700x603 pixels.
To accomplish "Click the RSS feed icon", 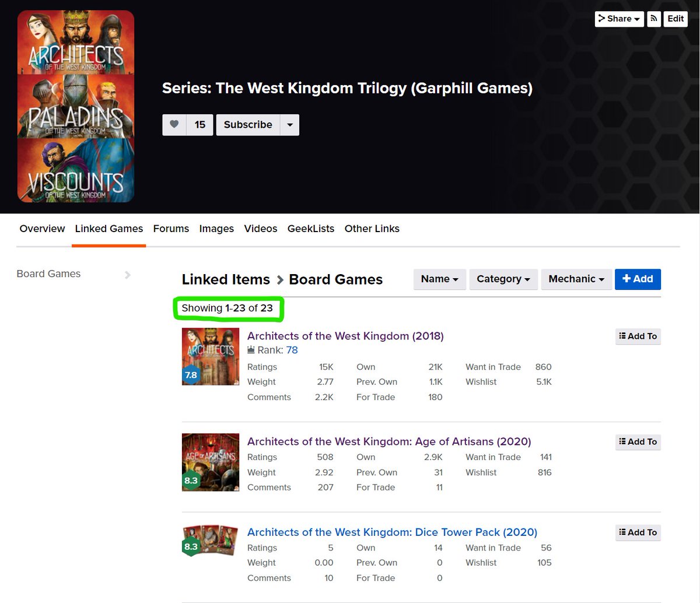I will pyautogui.click(x=654, y=19).
